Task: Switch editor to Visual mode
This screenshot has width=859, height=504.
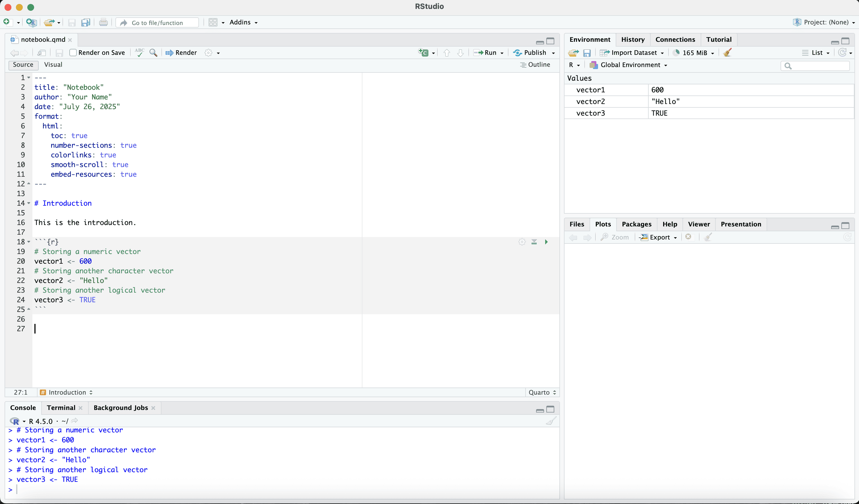Action: 53,65
